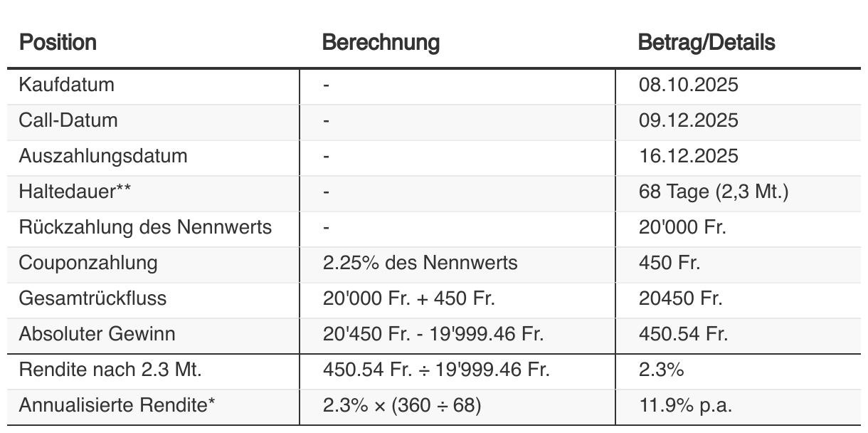Select the '2.3% × (360 ÷ 68)' formula
This screenshot has width=868, height=433.
tap(402, 406)
